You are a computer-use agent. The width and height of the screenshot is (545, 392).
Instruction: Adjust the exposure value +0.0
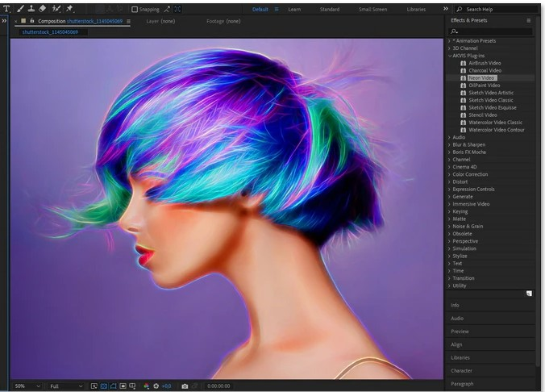pyautogui.click(x=166, y=386)
